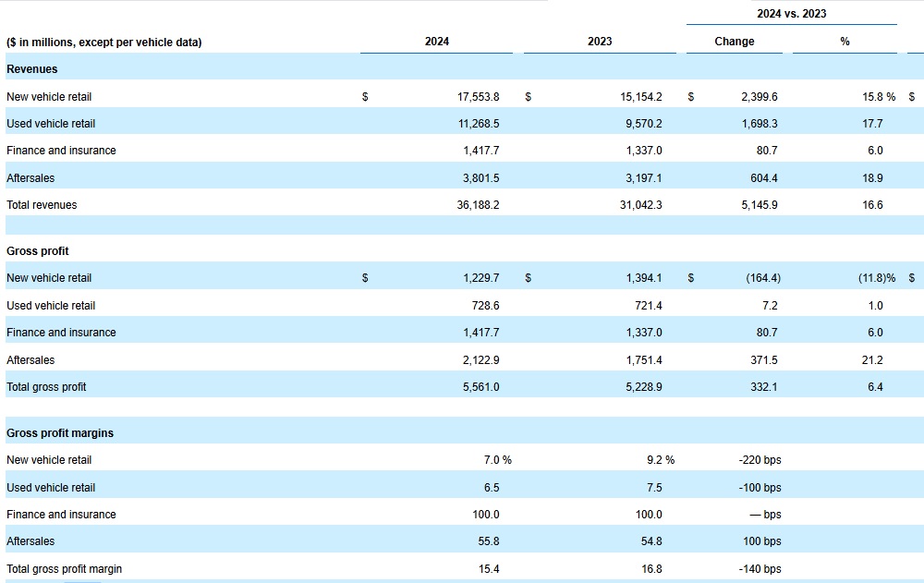Select aftersales gross profit 1,751.4
The image size is (924, 583).
pos(643,360)
